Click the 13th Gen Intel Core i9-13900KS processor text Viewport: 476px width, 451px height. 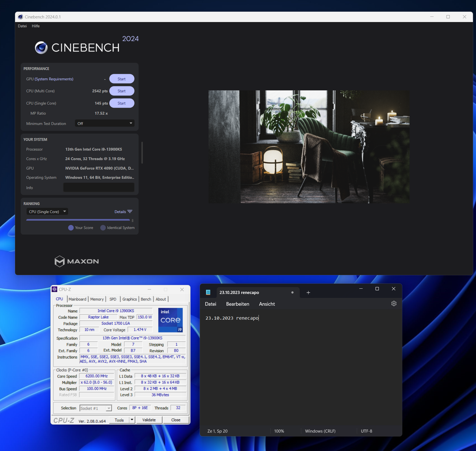94,149
